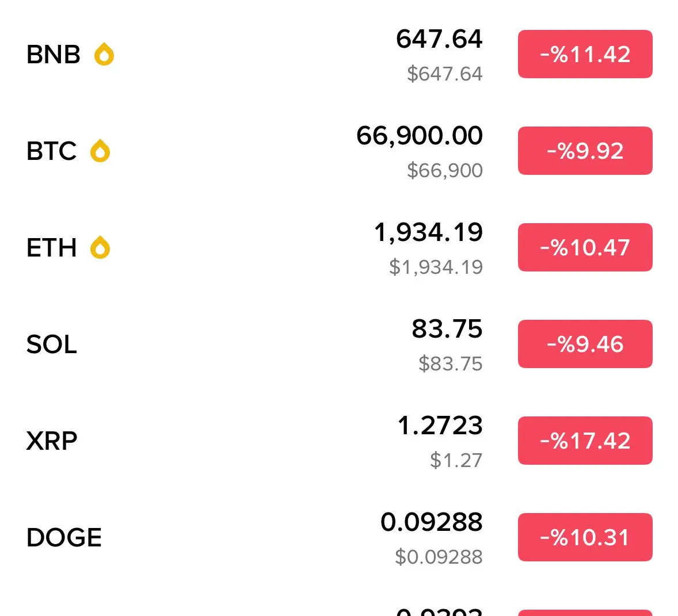678x616 pixels.
Task: Click the ETH price 1,934.19
Action: click(x=428, y=232)
